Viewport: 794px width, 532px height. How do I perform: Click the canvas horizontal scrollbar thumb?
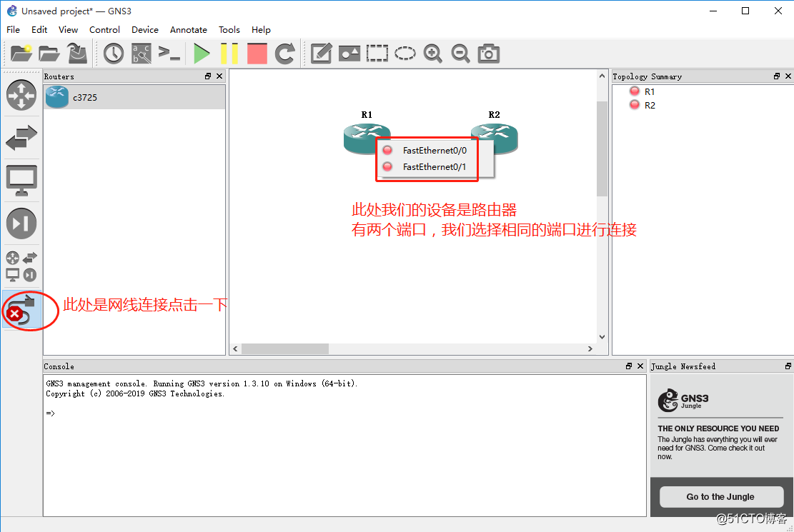click(x=285, y=348)
